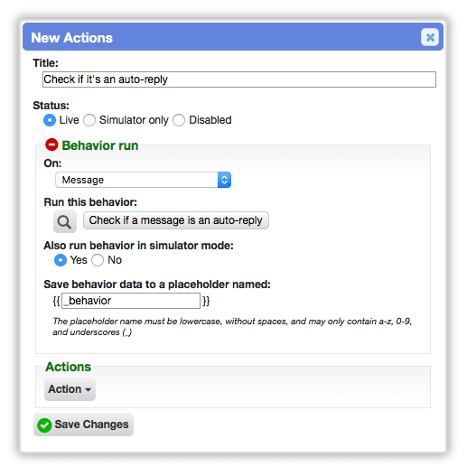Remove the Behavior run section via red minus icon

[x=51, y=145]
